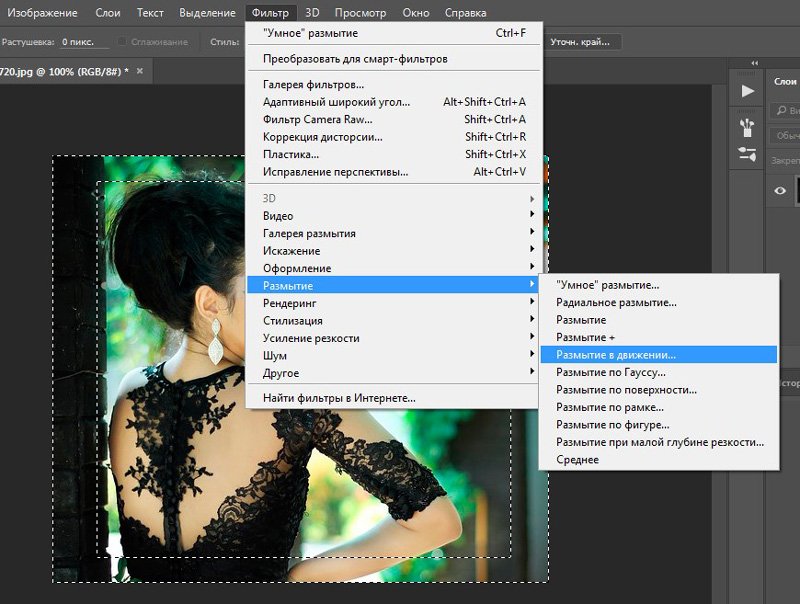
Task: Click Найти фильтры в Интернете
Action: (339, 398)
